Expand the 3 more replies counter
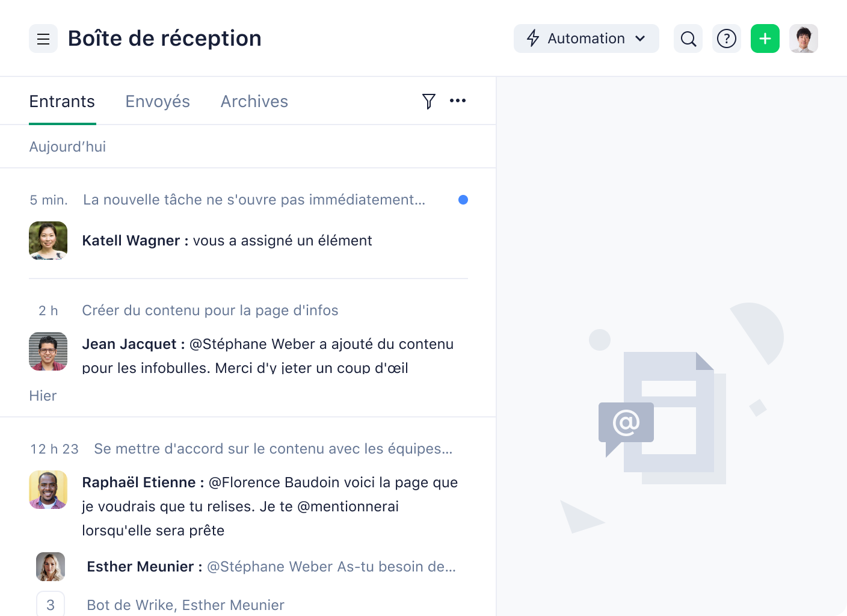 pyautogui.click(x=51, y=604)
